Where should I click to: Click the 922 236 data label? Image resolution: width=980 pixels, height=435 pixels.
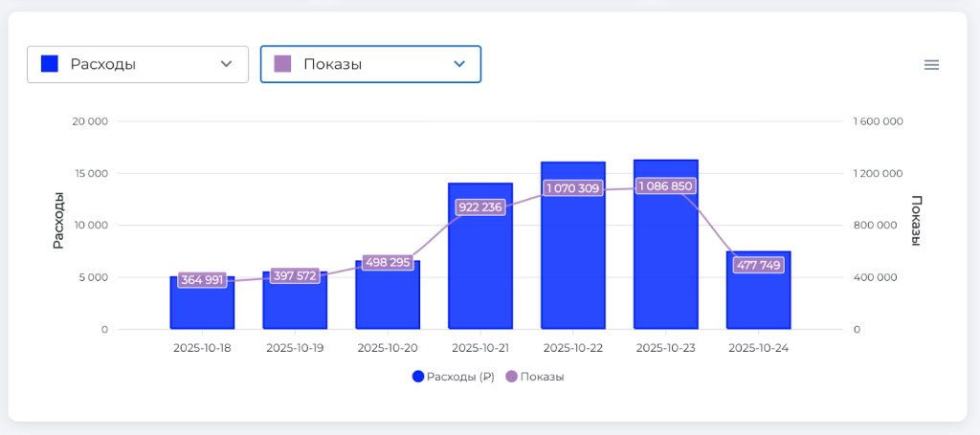click(x=480, y=207)
